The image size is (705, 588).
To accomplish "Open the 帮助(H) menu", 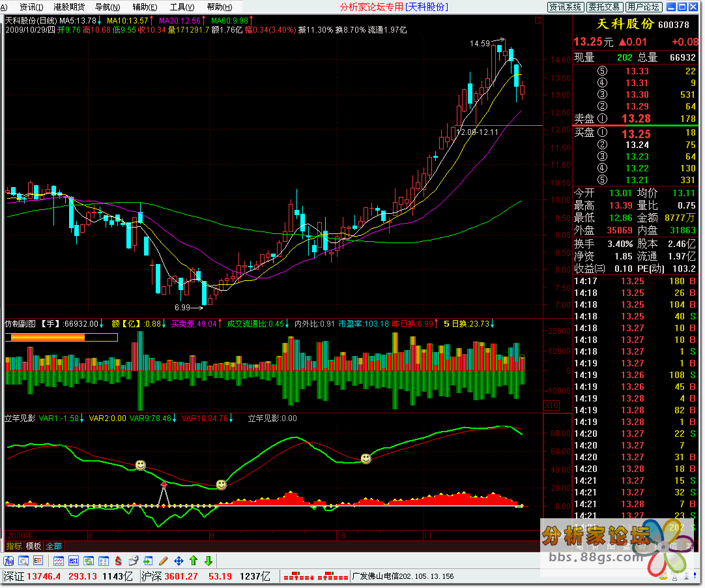I will click(x=220, y=7).
